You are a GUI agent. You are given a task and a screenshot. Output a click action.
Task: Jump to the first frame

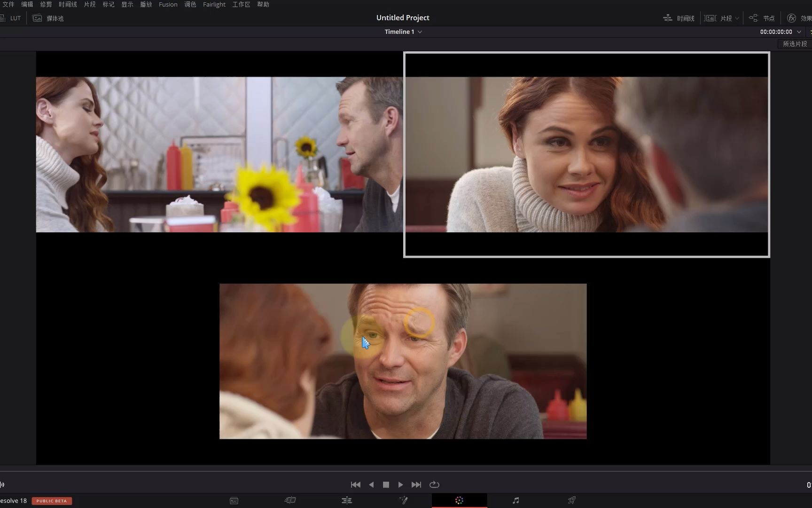point(356,484)
